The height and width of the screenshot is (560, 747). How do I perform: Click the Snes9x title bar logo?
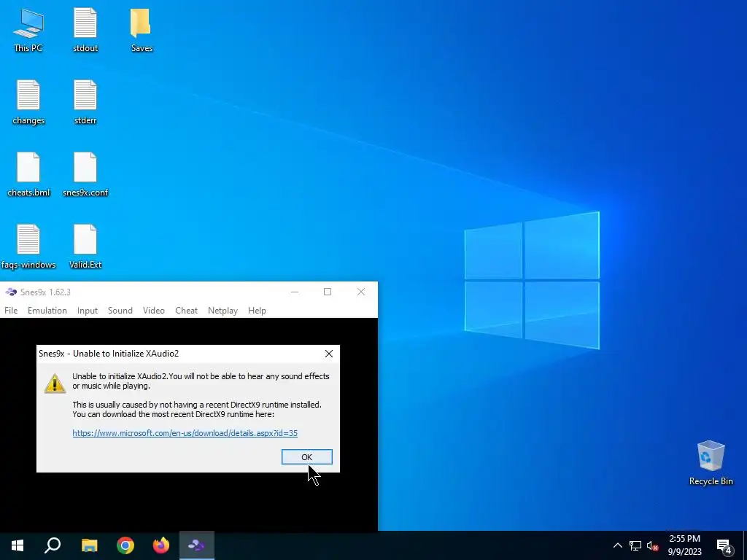tap(10, 292)
